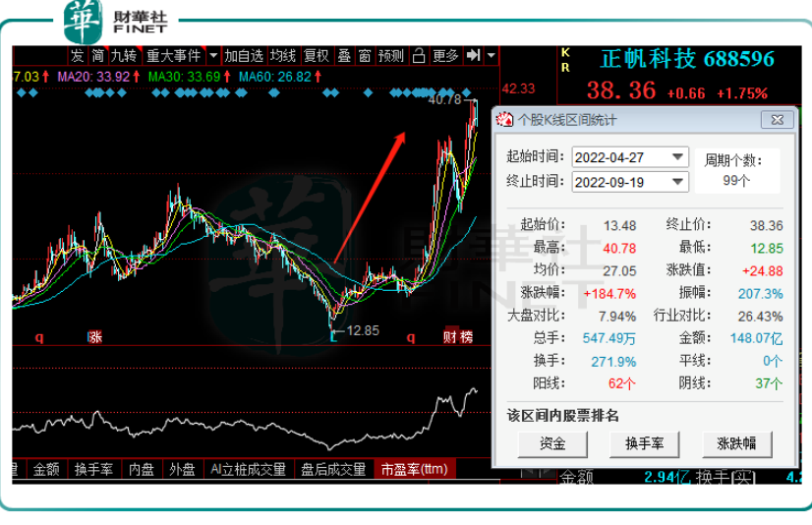Click the 周期个数 value 99个
The width and height of the screenshot is (812, 525).
[x=736, y=181]
